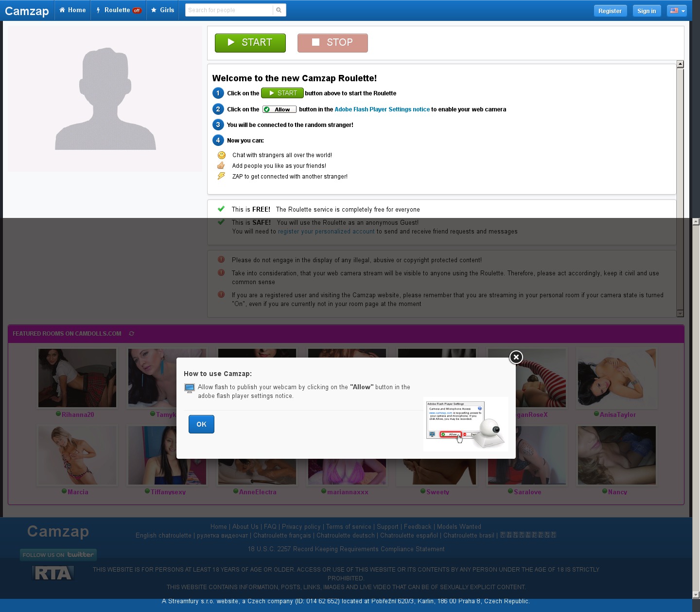Click the Follow us on Twitter badge

58,555
